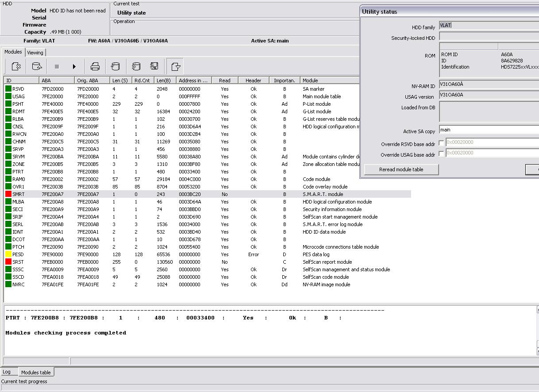This screenshot has width=539, height=392.
Task: Switch to the Viewing tab
Action: [35, 53]
